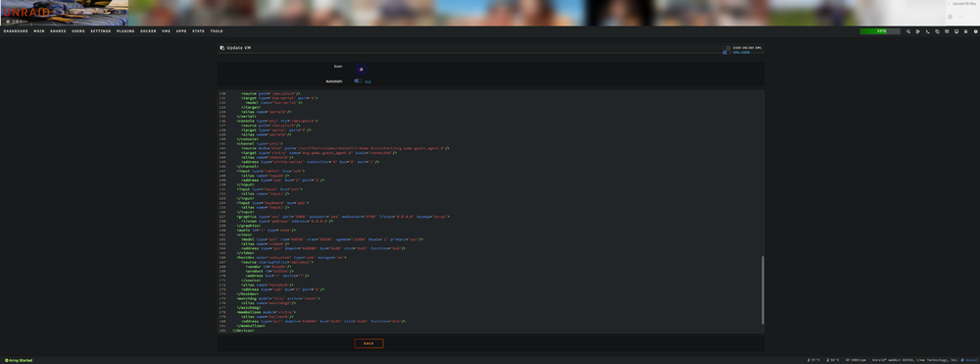This screenshot has width=980, height=364.
Task: Open the VMs page
Action: (167, 31)
